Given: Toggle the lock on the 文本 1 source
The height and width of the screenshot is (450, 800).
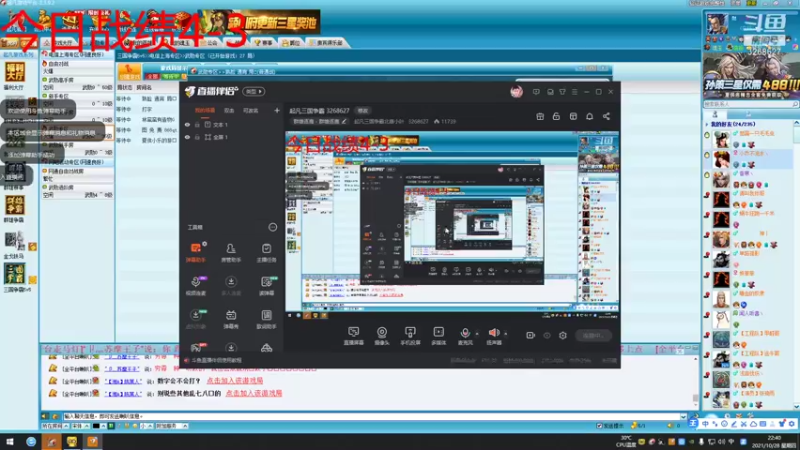Looking at the screenshot, I should tap(197, 124).
